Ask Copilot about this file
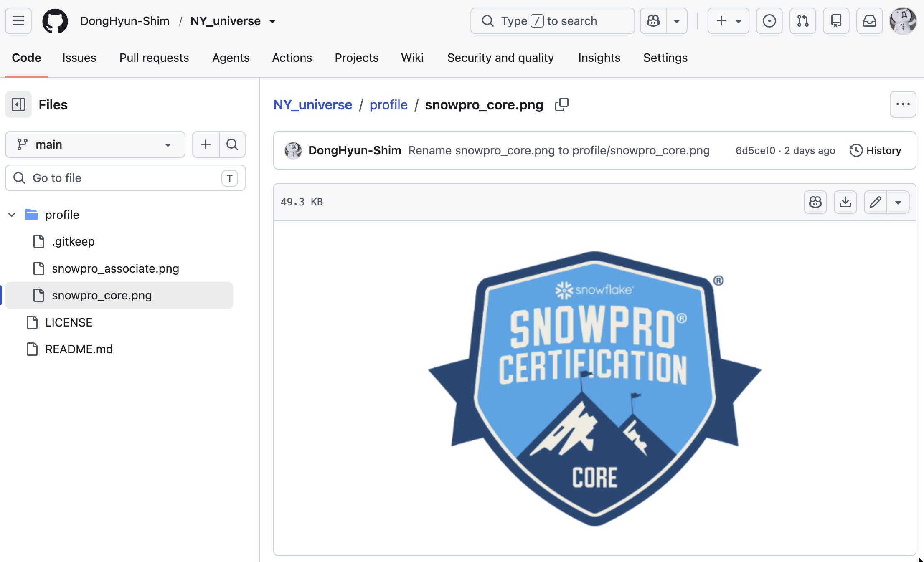924x562 pixels. point(815,202)
